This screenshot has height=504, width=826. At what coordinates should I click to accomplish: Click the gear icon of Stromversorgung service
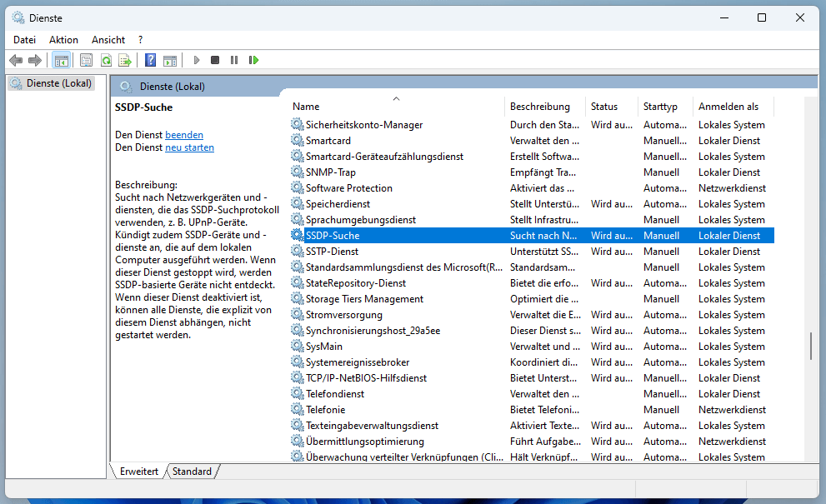pyautogui.click(x=297, y=314)
